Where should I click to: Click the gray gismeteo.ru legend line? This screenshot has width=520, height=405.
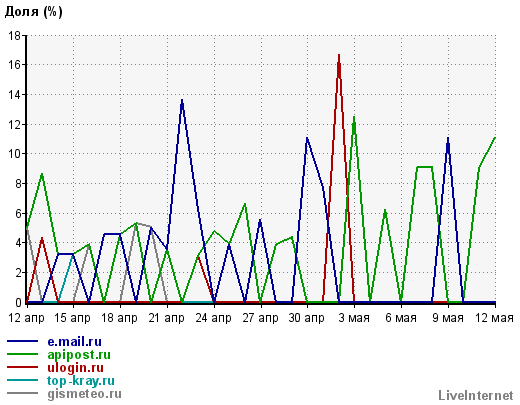(22, 393)
